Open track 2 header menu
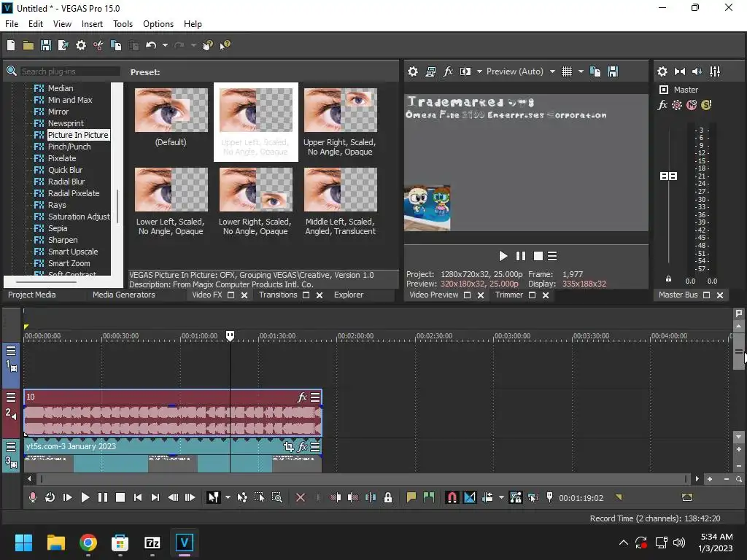 [11, 397]
